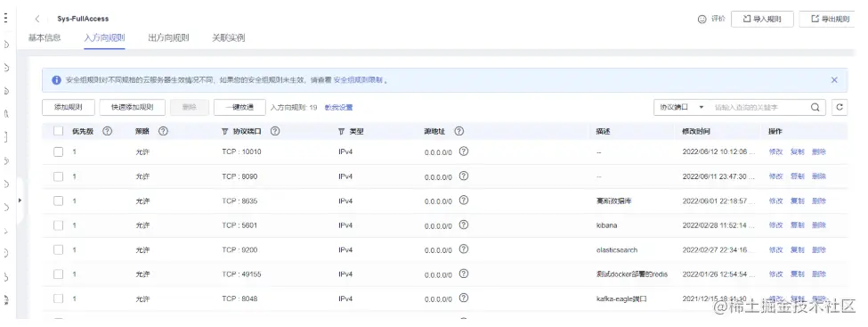Screen dimensions: 868x327
Task: Click the Sys-FullAccess title text
Action: 83,19
